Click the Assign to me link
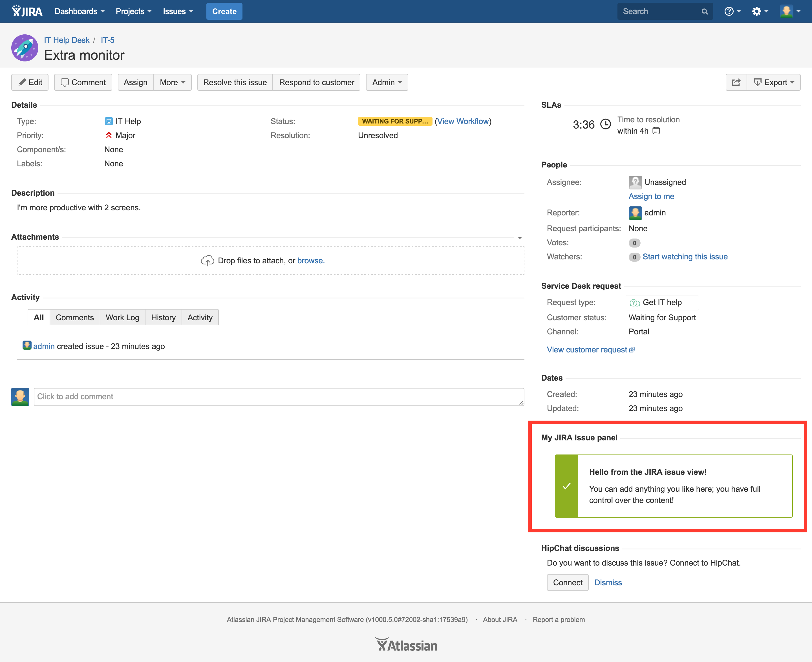 (x=651, y=197)
